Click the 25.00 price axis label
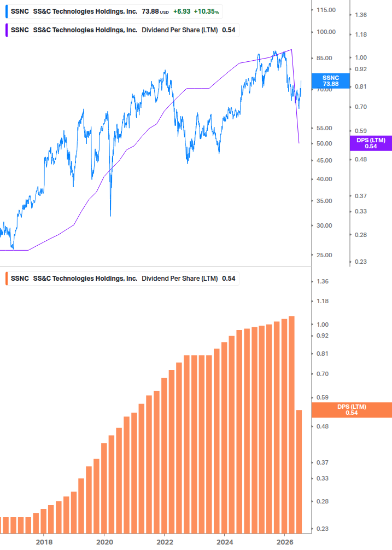This screenshot has width=392, height=550. pyautogui.click(x=324, y=255)
